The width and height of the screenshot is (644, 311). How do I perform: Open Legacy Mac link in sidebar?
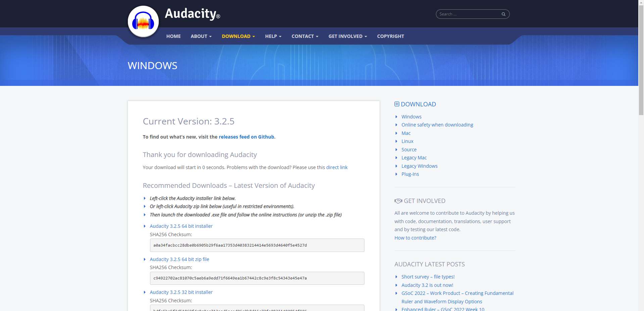[x=414, y=158]
